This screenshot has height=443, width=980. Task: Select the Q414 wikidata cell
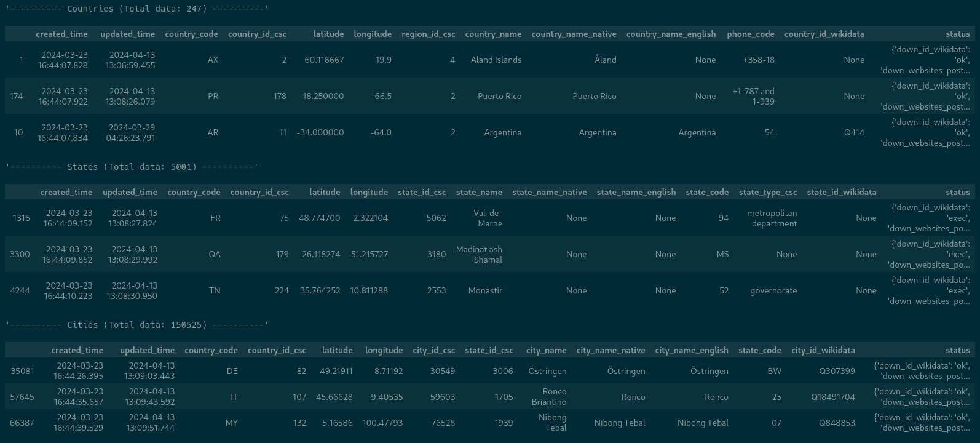click(854, 132)
